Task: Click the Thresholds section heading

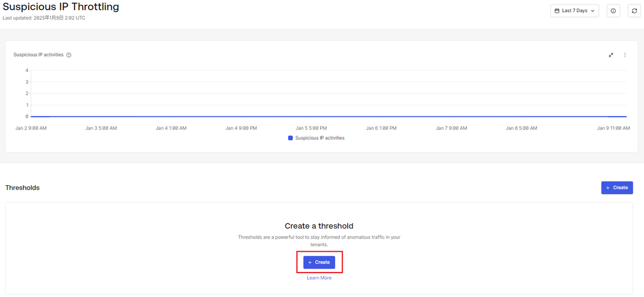Action: click(x=23, y=188)
